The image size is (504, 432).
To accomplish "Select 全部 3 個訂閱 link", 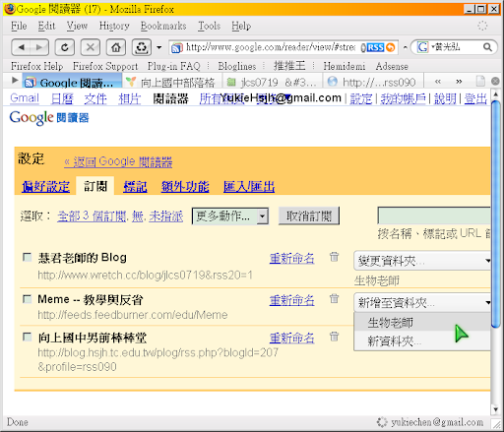I will [92, 216].
